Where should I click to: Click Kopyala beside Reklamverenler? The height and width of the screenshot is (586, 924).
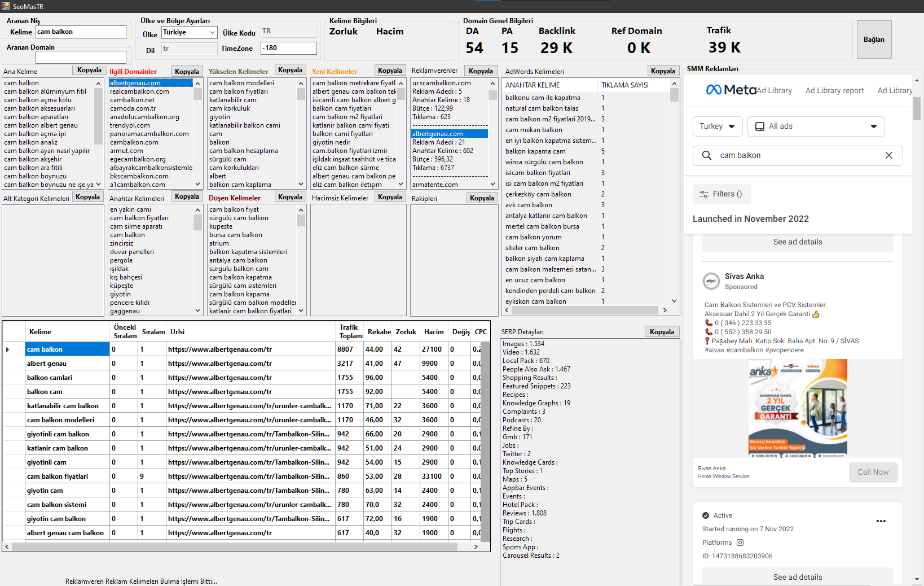[x=481, y=71]
